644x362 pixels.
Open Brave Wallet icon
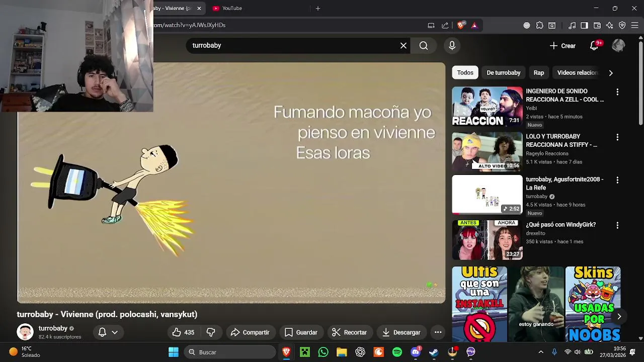pyautogui.click(x=597, y=26)
